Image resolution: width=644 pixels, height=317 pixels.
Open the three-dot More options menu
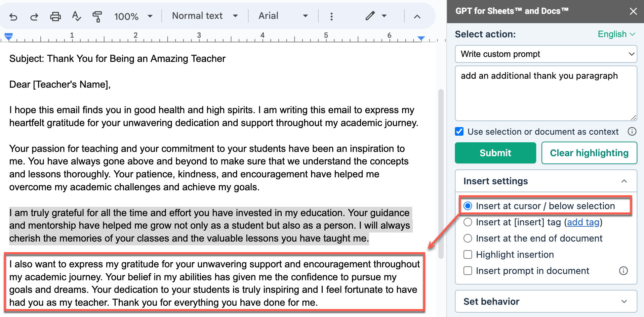coord(331,16)
